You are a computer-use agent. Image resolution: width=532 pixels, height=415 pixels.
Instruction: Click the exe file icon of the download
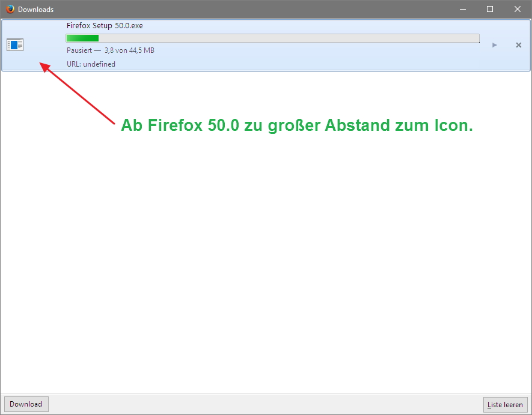click(15, 45)
